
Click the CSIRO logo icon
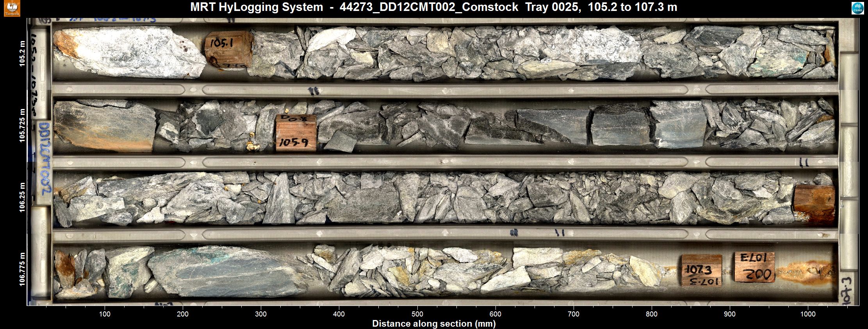pos(857,9)
